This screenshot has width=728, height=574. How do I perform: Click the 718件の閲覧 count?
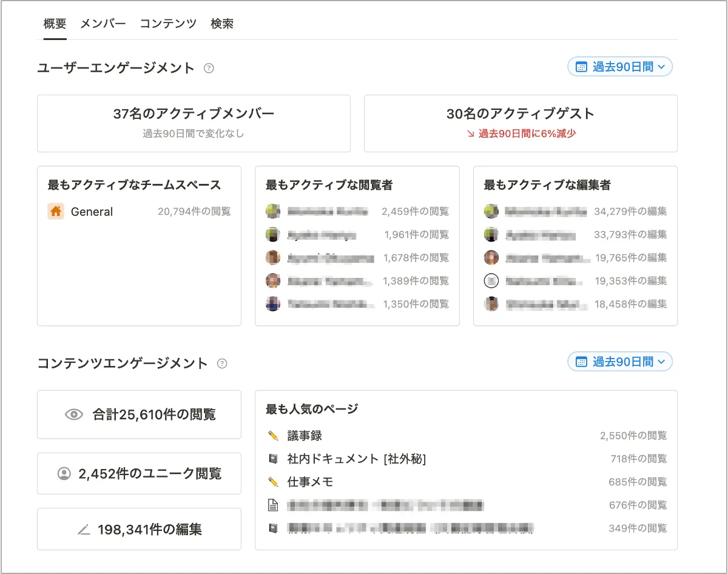(639, 459)
